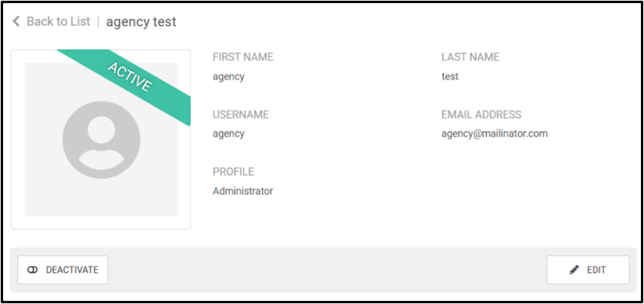Click the agency test page title
644x304 pixels.
point(141,22)
